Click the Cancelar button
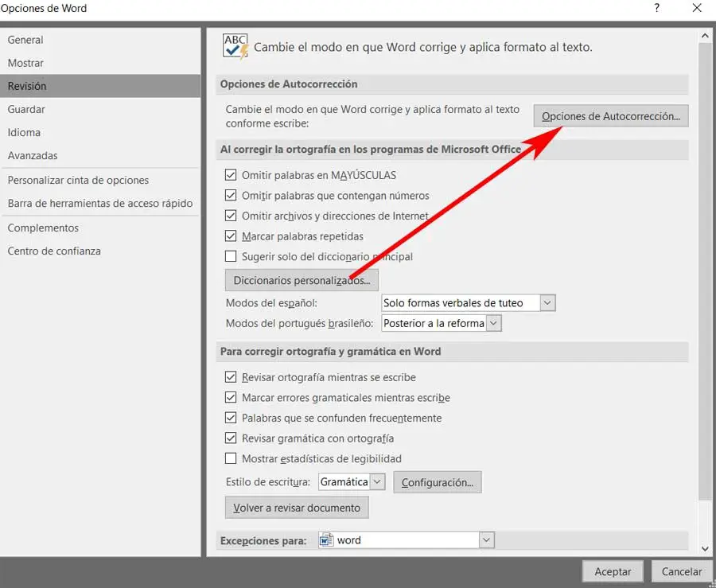 682,571
